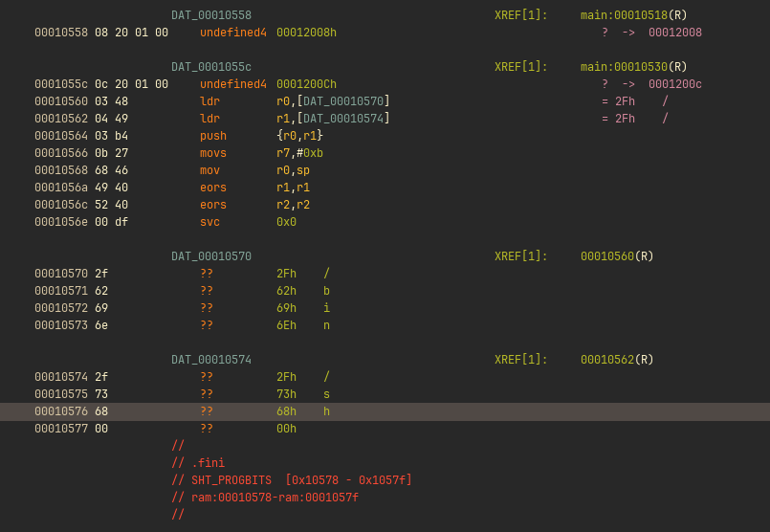Click the DAT_00010574 data label header
770x532 pixels.
[x=210, y=360]
